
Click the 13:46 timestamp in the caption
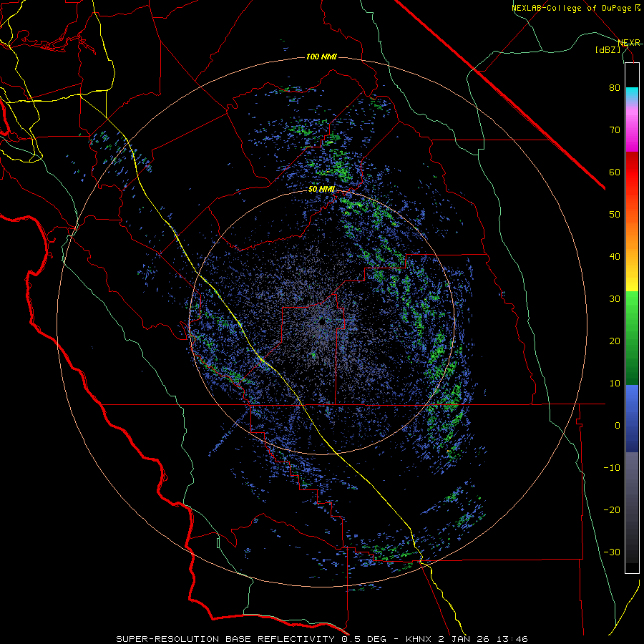point(512,639)
